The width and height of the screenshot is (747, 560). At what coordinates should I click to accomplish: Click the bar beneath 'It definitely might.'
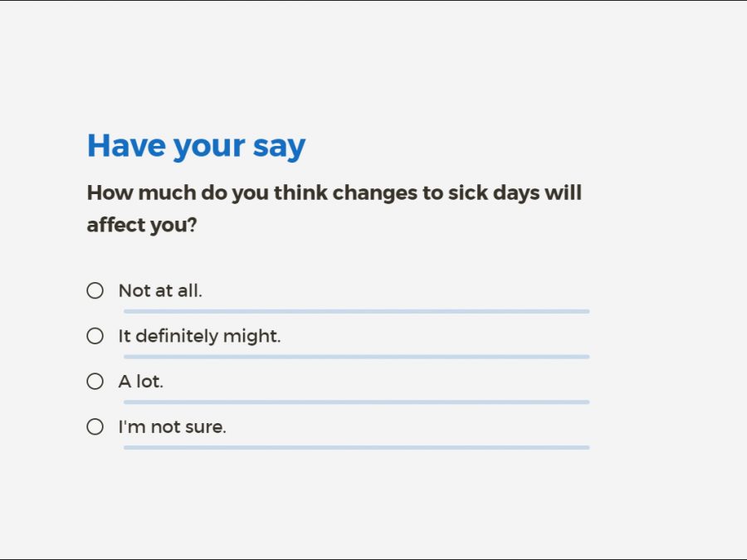[356, 357]
